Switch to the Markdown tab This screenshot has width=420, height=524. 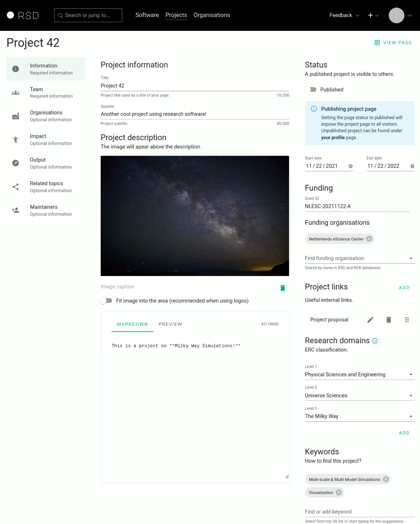pyautogui.click(x=132, y=324)
